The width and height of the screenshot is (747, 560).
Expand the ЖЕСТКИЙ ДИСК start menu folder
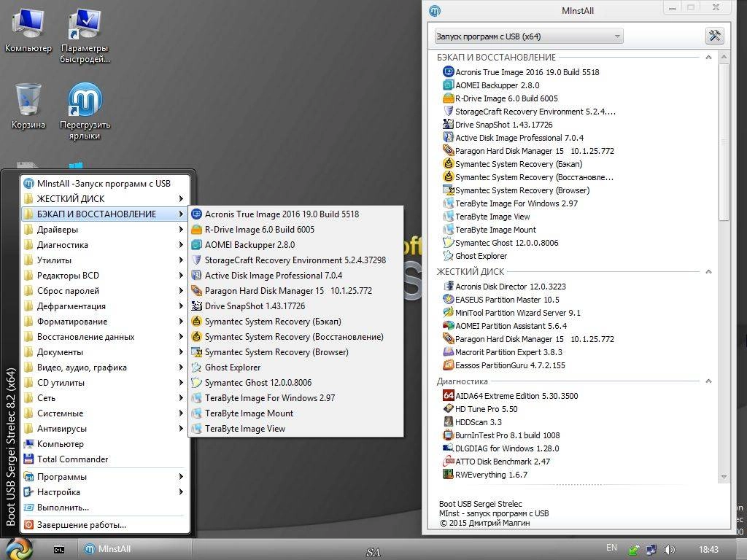(104, 198)
